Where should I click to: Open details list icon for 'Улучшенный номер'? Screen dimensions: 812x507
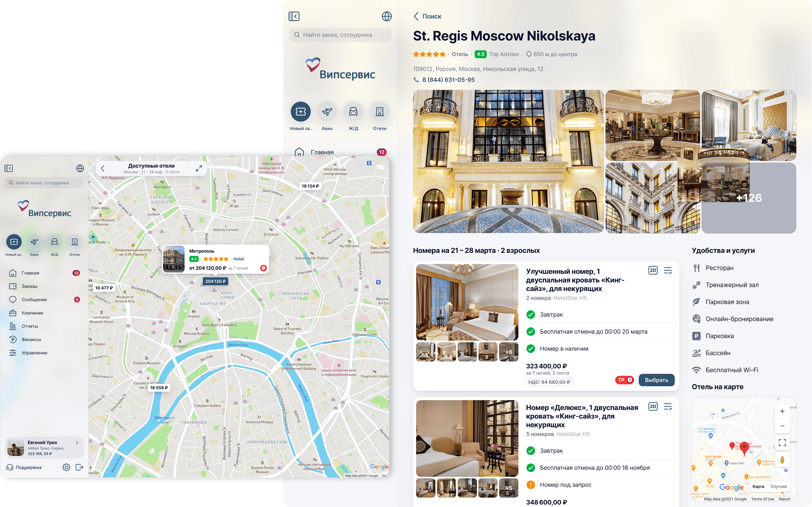668,270
